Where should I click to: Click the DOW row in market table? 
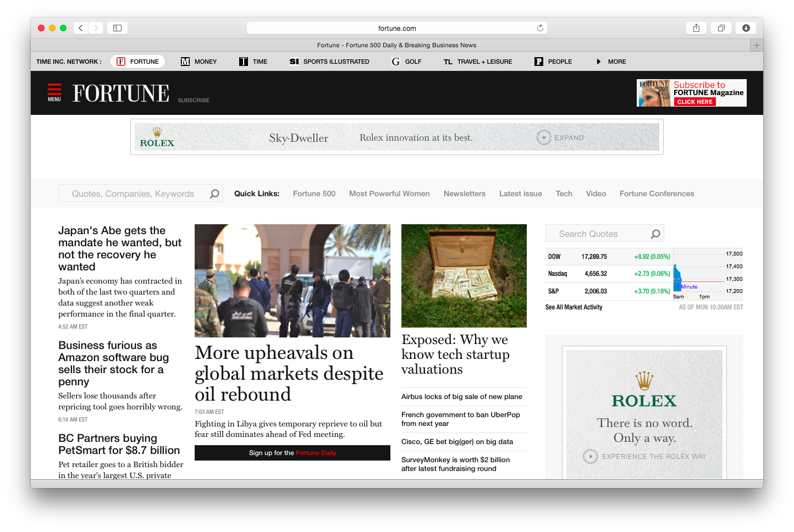609,257
